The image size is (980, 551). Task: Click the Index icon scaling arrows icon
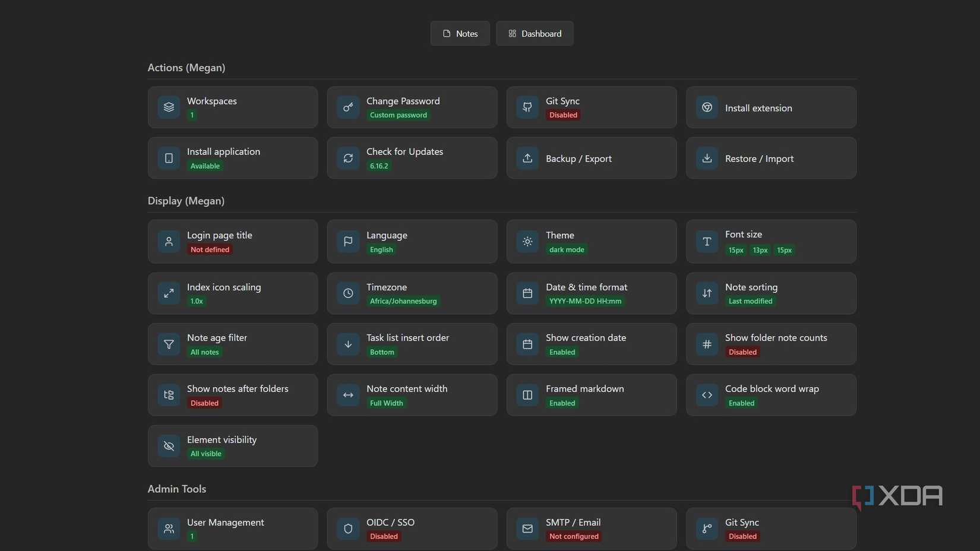click(169, 293)
